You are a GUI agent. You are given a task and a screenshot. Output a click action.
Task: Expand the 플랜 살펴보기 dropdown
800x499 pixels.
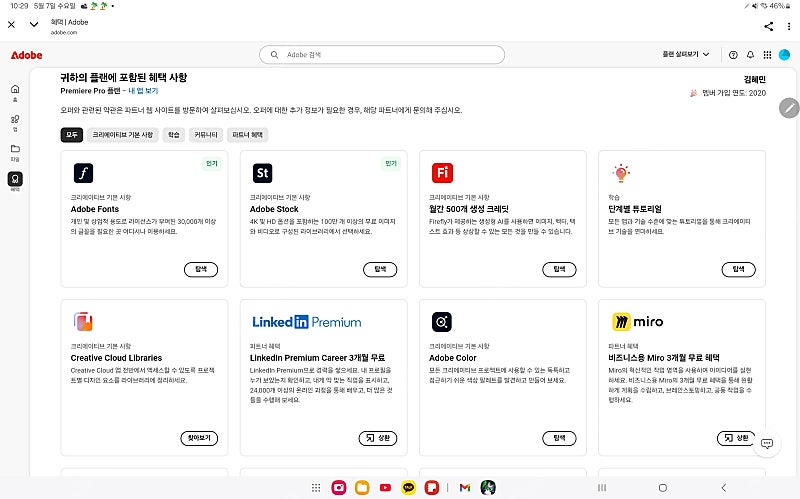tap(685, 54)
